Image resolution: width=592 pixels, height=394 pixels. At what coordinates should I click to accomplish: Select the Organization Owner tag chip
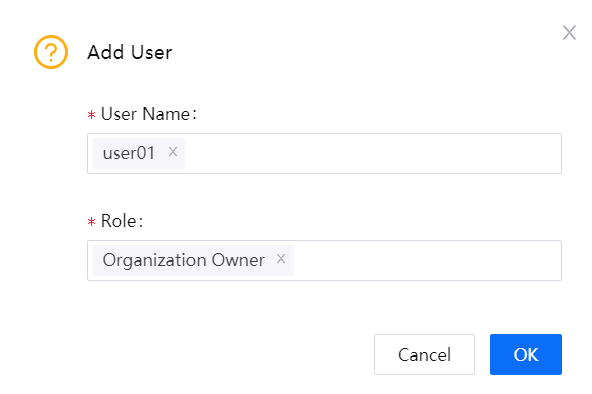(x=193, y=260)
